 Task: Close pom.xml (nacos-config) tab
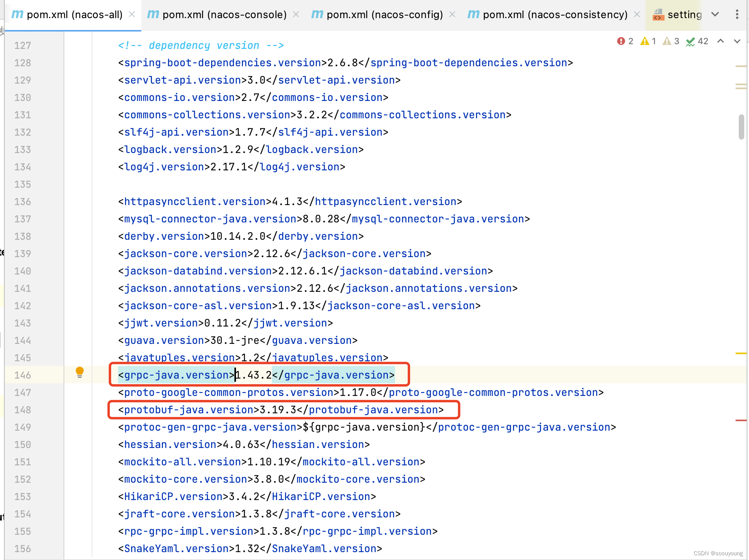pyautogui.click(x=452, y=15)
